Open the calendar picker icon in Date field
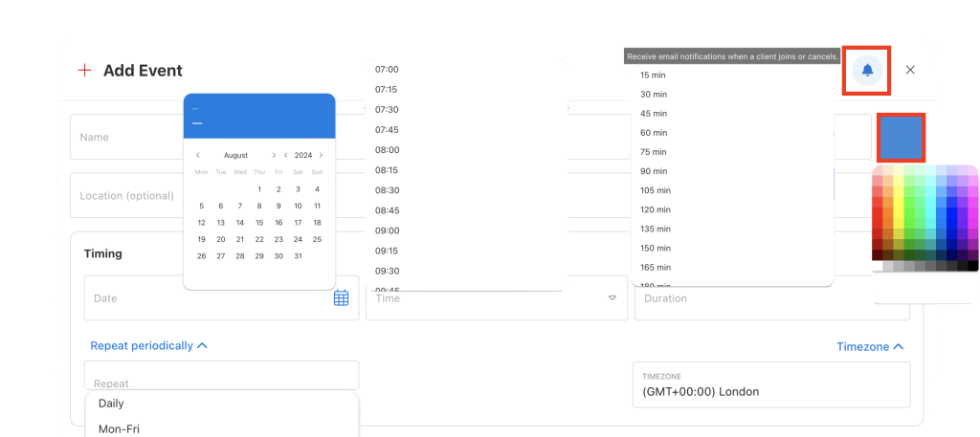Image resolution: width=980 pixels, height=437 pixels. pos(341,298)
